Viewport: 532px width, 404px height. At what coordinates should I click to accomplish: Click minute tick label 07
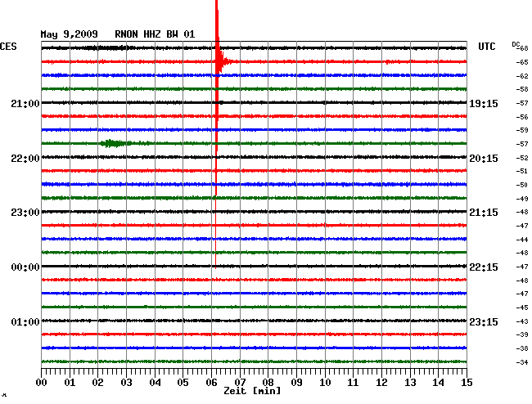(240, 383)
